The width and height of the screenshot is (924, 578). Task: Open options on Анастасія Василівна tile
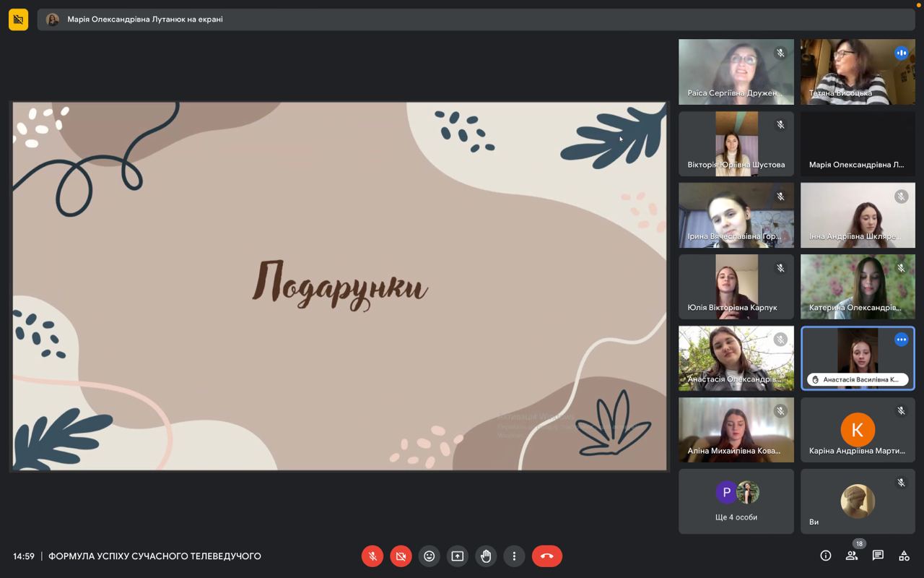tap(901, 340)
